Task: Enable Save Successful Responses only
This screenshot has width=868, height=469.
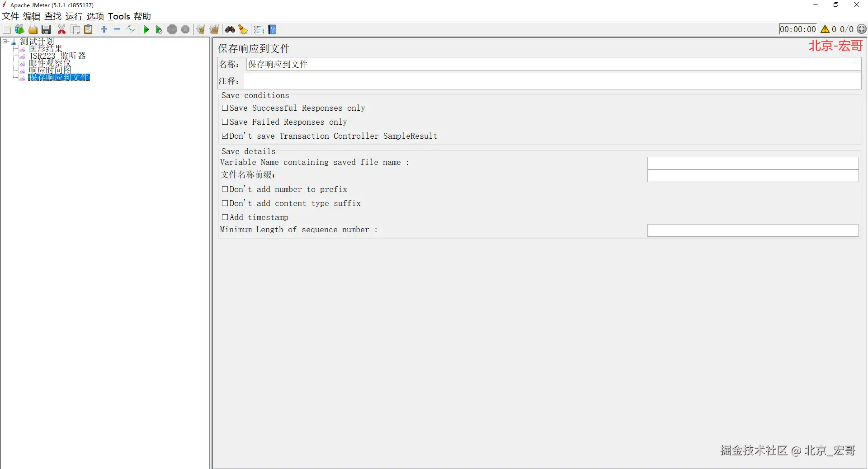Action: (x=225, y=108)
